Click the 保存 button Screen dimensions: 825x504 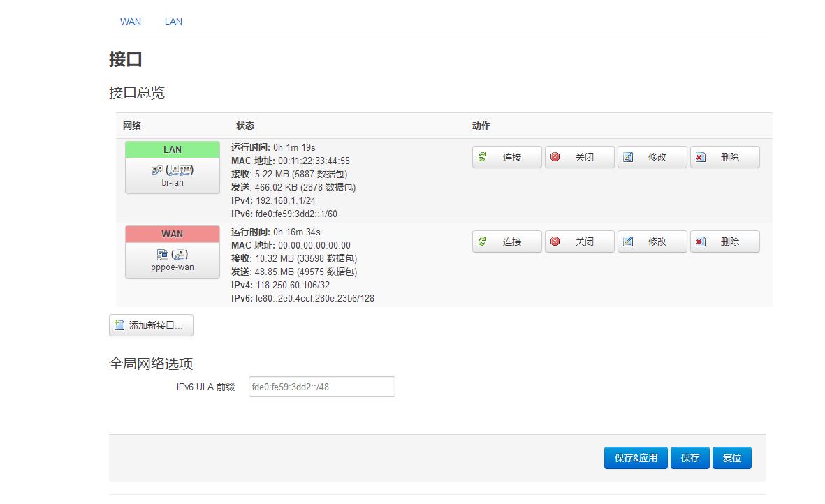pyautogui.click(x=689, y=457)
